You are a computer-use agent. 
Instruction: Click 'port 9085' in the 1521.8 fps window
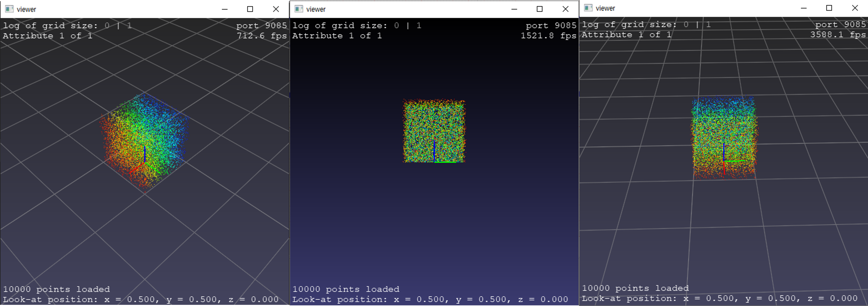[551, 26]
